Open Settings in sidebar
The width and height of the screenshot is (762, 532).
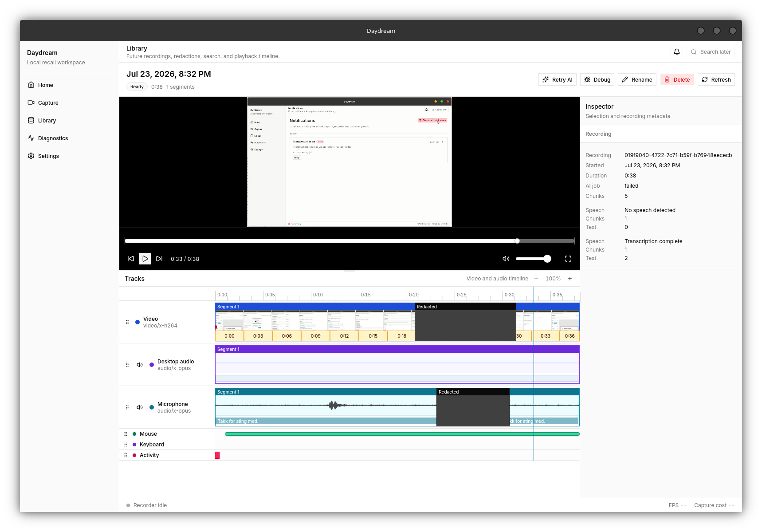(69, 156)
